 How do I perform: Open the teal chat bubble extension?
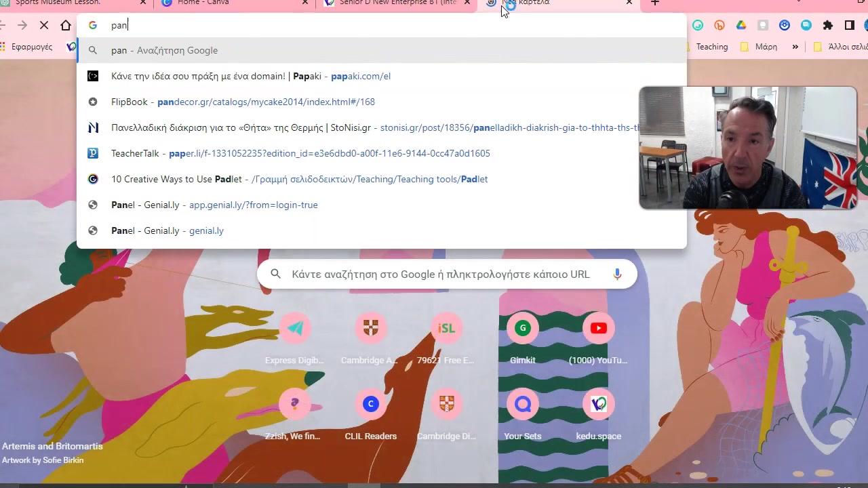(x=806, y=25)
